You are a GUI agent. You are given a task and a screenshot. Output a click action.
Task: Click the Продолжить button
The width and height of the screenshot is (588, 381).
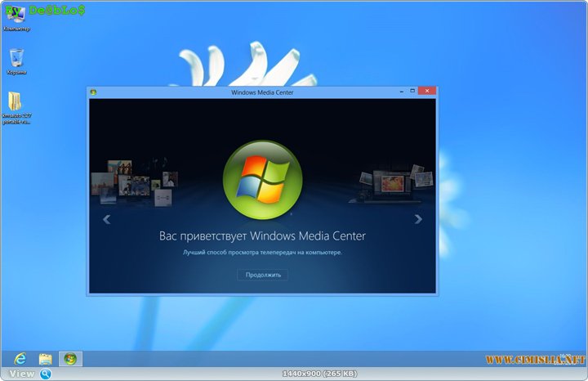pyautogui.click(x=262, y=275)
